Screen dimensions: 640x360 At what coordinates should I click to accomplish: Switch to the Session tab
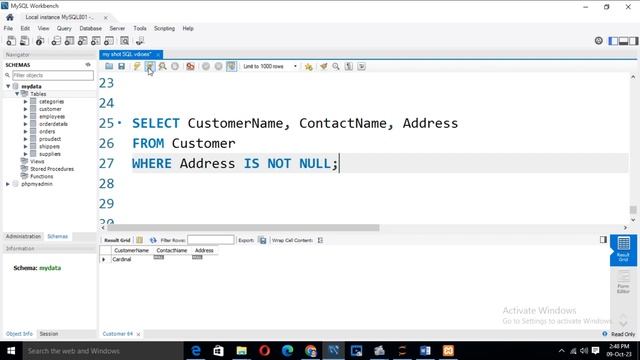click(x=49, y=334)
